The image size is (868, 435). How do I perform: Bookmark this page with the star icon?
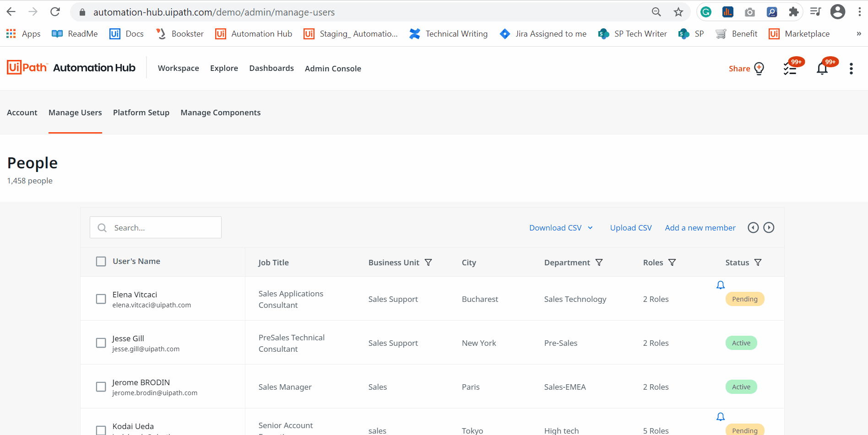678,12
